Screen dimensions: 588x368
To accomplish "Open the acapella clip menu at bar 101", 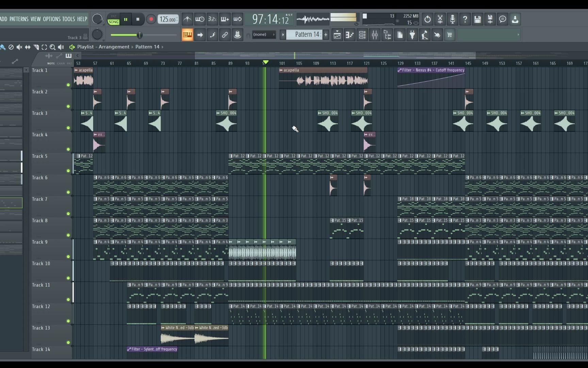I will pos(281,70).
